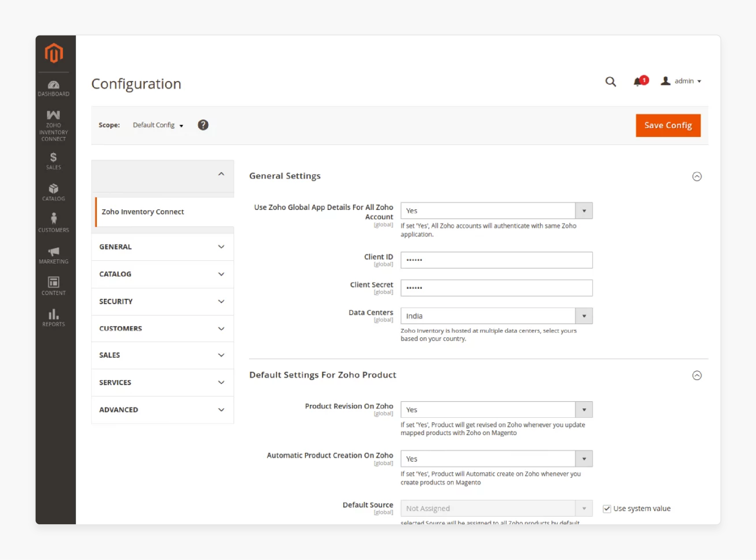Open Product Revision On Zoho dropdown

[x=496, y=409]
